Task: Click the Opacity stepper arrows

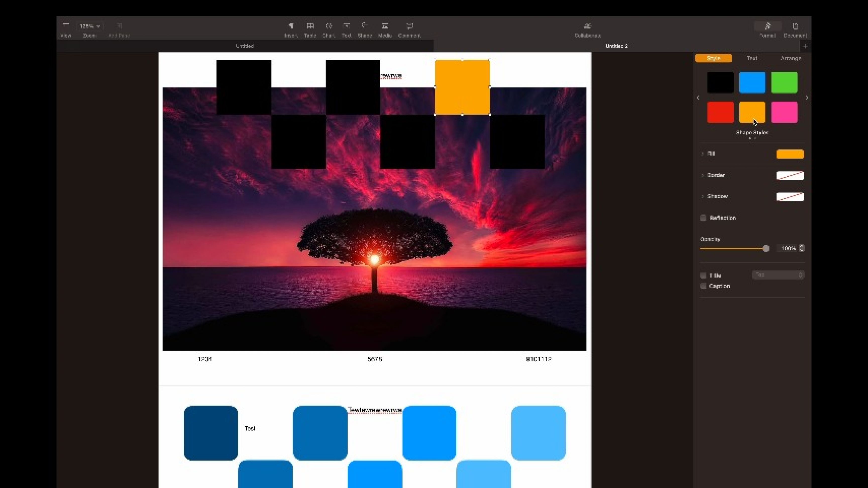Action: (802, 248)
